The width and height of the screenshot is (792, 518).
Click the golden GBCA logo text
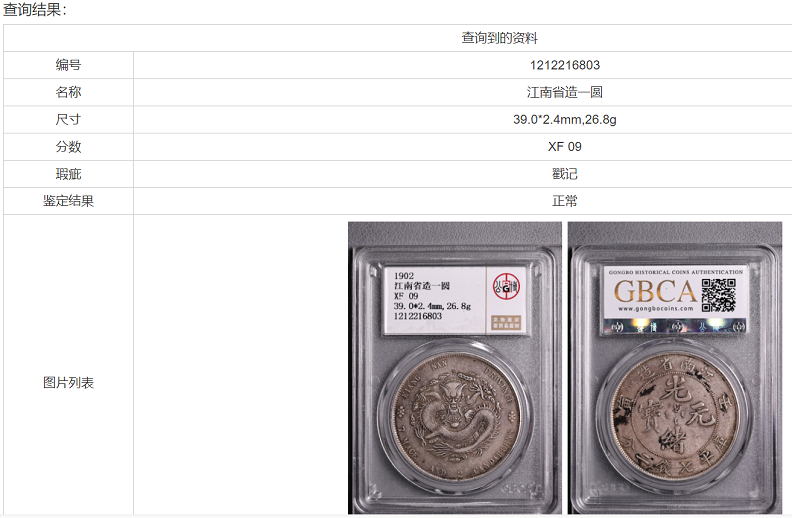656,291
